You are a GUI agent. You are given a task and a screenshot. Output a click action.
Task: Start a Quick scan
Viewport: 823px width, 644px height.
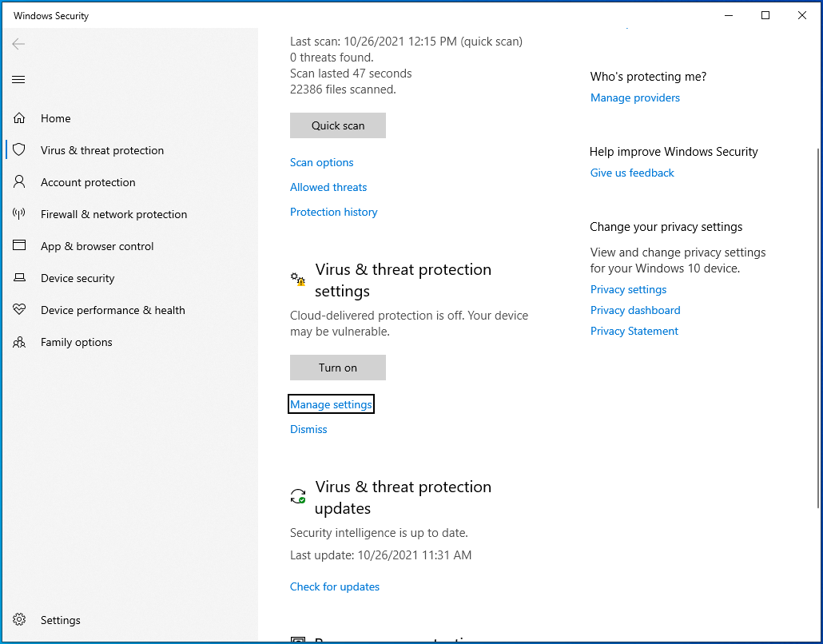click(x=337, y=125)
